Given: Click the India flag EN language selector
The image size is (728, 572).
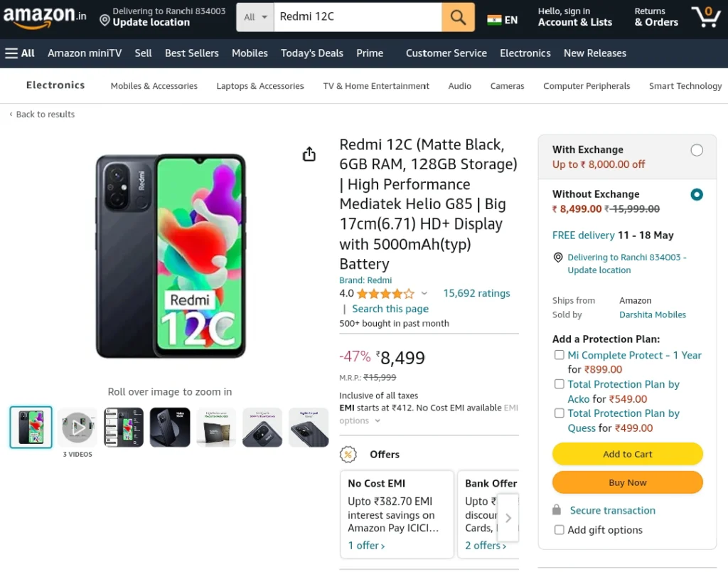Looking at the screenshot, I should pyautogui.click(x=502, y=20).
